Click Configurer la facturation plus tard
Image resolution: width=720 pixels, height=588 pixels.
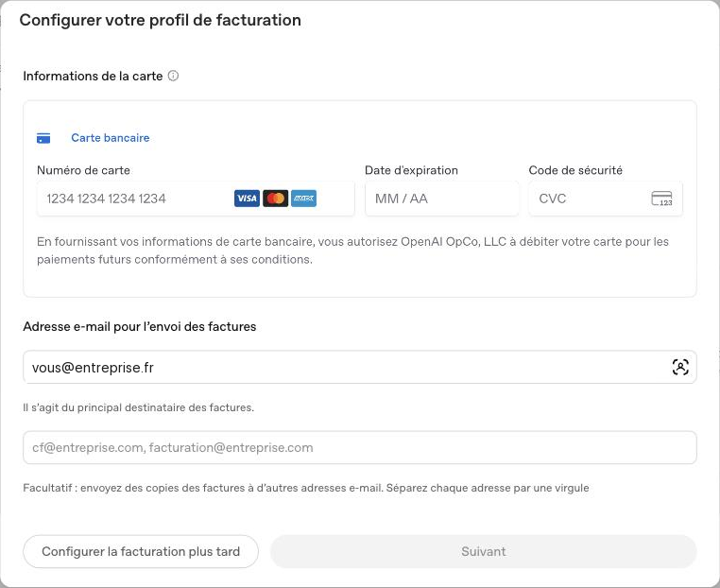coord(141,551)
